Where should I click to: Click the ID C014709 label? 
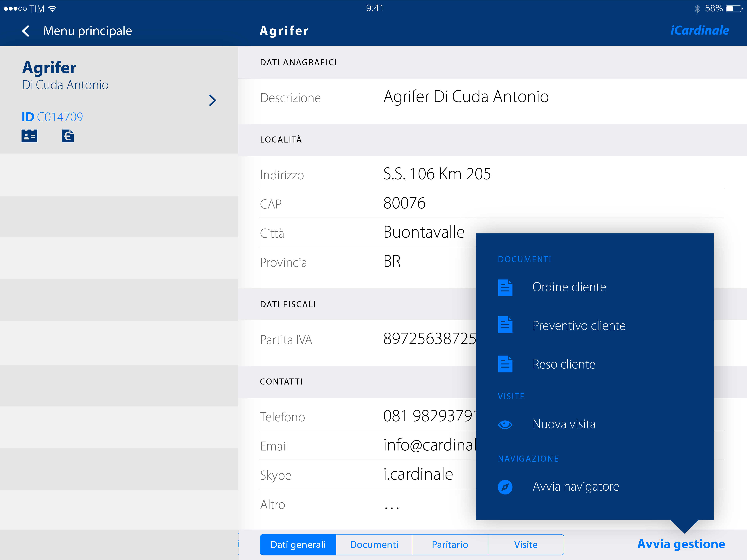coord(52,117)
